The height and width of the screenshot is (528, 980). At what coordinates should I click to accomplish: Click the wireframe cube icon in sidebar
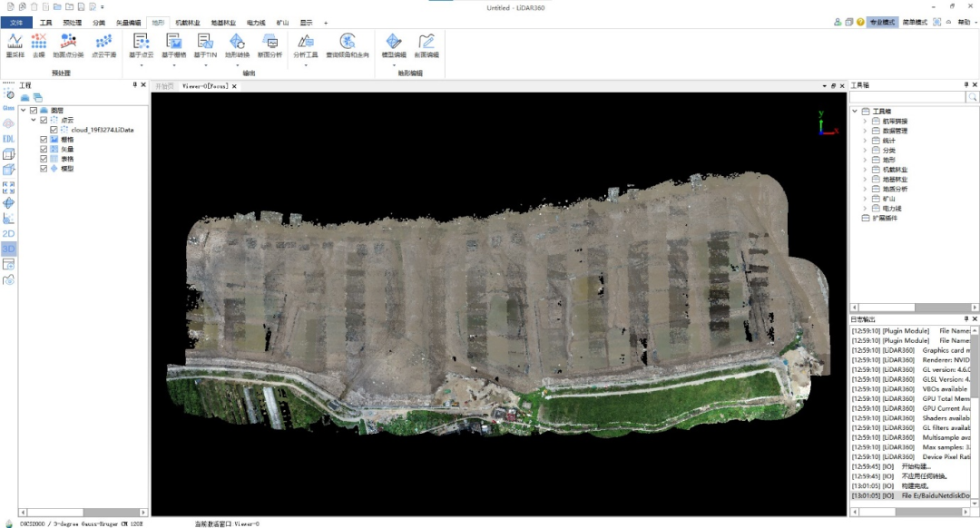click(9, 153)
